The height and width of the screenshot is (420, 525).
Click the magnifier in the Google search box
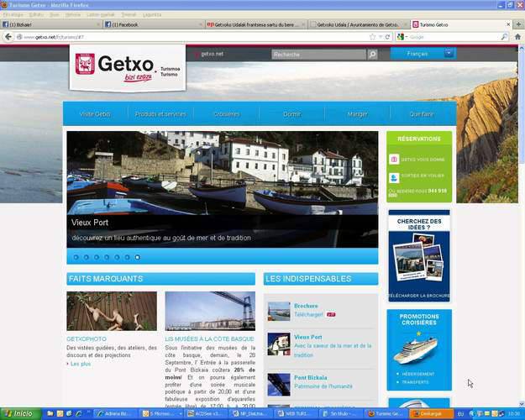pos(504,37)
